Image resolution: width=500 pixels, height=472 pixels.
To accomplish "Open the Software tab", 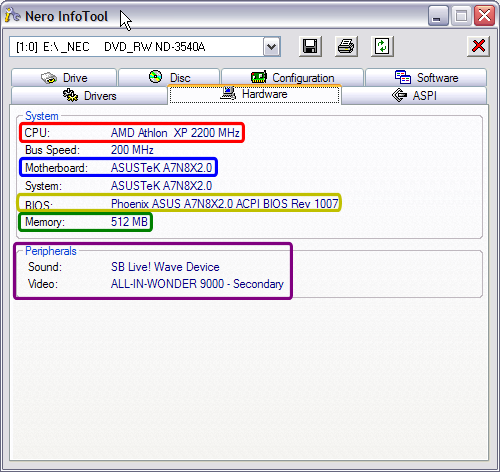I will coord(426,78).
